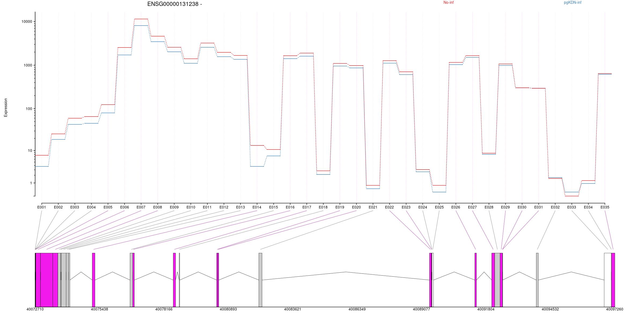This screenshot has width=644, height=322.
Task: Click the gray exon block near 40080893
Action: tap(260, 280)
